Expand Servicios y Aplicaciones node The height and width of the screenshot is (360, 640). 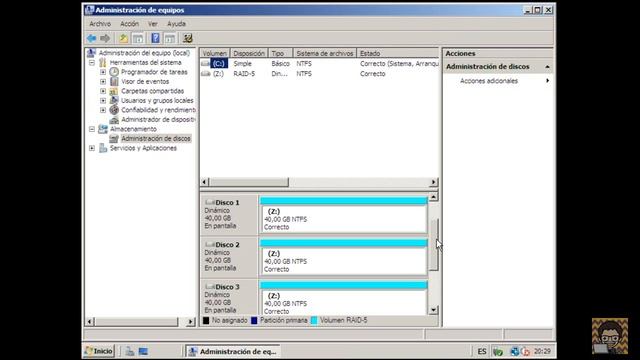[92, 148]
